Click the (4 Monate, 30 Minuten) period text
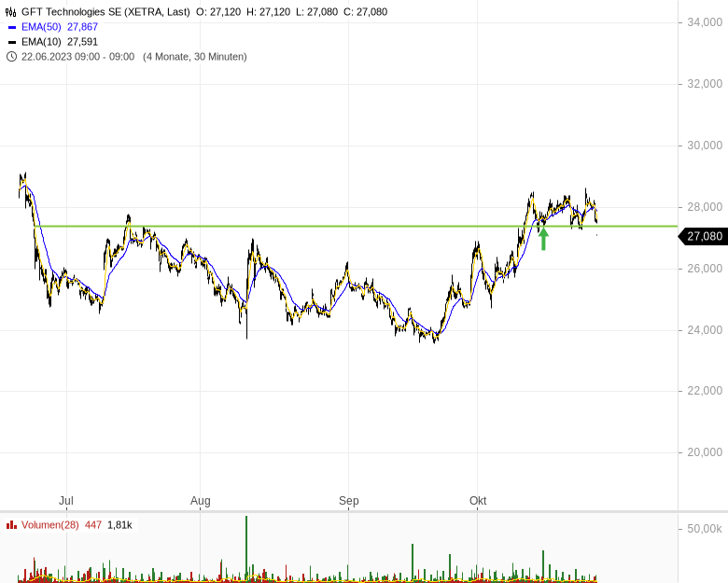 (x=195, y=57)
